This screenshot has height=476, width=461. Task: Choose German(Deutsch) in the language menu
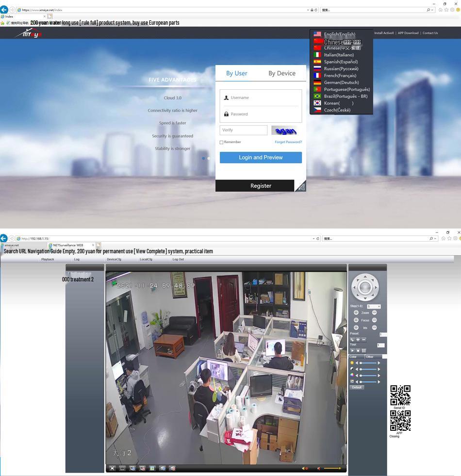tap(341, 82)
